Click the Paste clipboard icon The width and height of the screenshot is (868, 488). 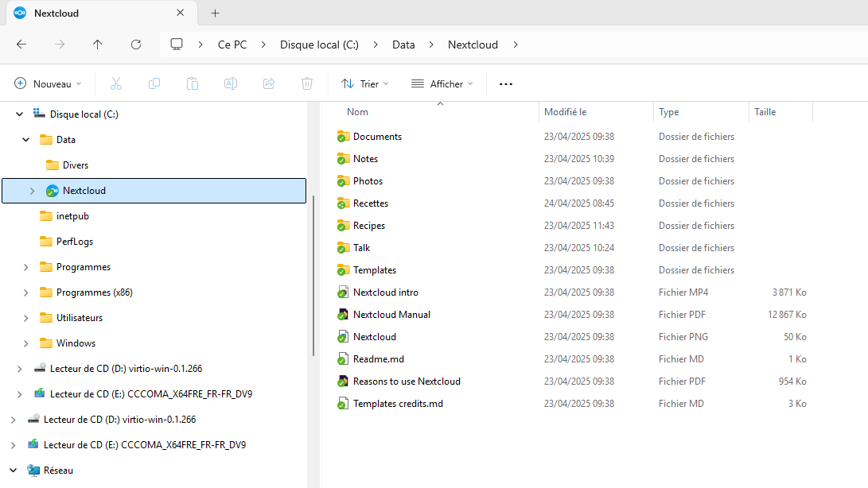(193, 83)
